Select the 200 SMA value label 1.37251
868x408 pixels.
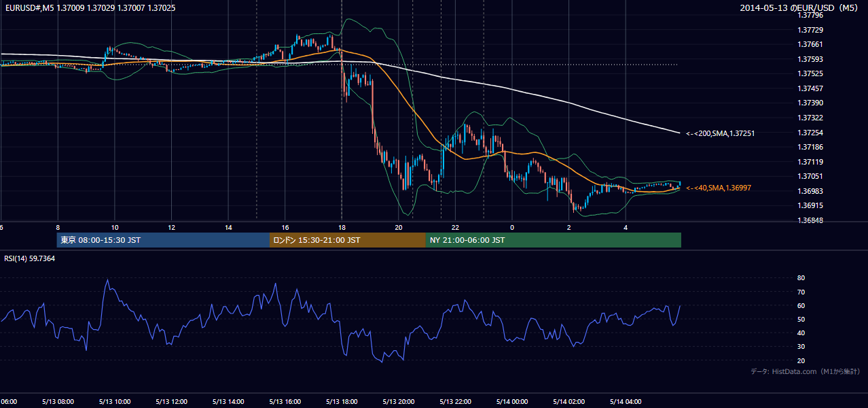pyautogui.click(x=721, y=133)
